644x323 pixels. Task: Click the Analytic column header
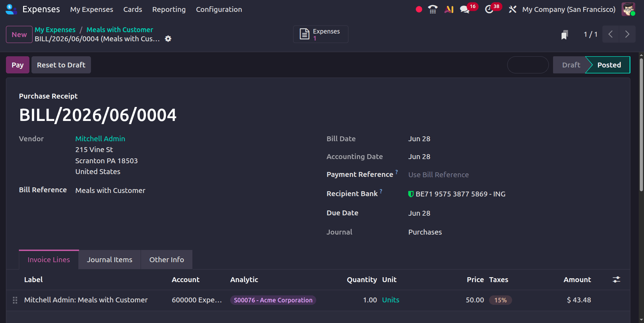tap(244, 280)
